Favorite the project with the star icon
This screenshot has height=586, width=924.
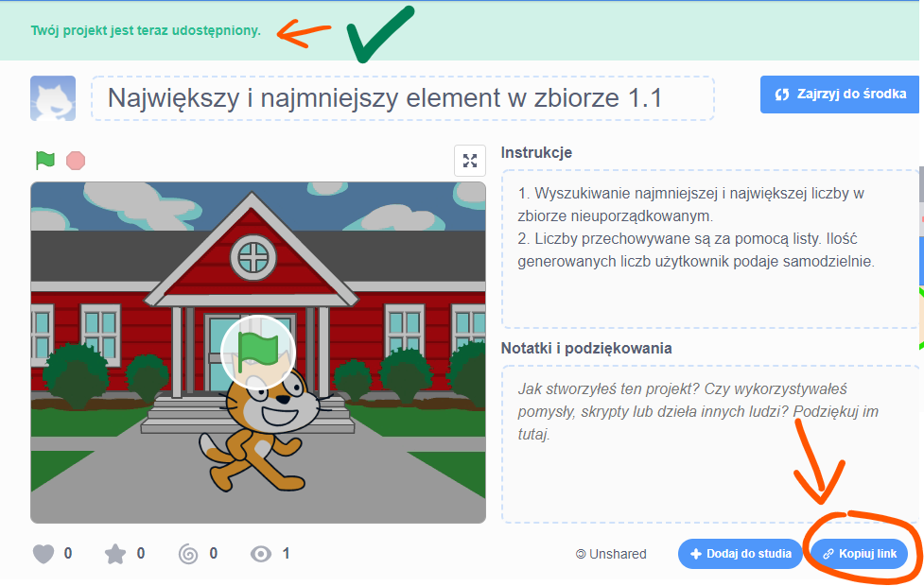(115, 554)
